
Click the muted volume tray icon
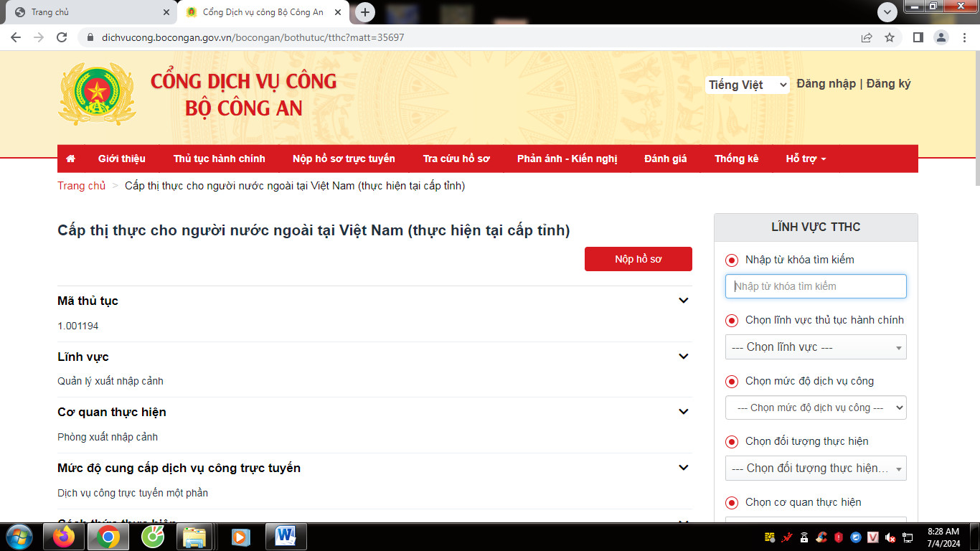point(890,537)
